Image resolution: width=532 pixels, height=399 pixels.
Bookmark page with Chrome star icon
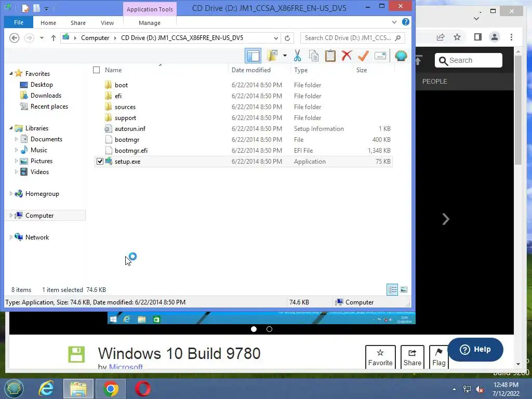pyautogui.click(x=457, y=37)
